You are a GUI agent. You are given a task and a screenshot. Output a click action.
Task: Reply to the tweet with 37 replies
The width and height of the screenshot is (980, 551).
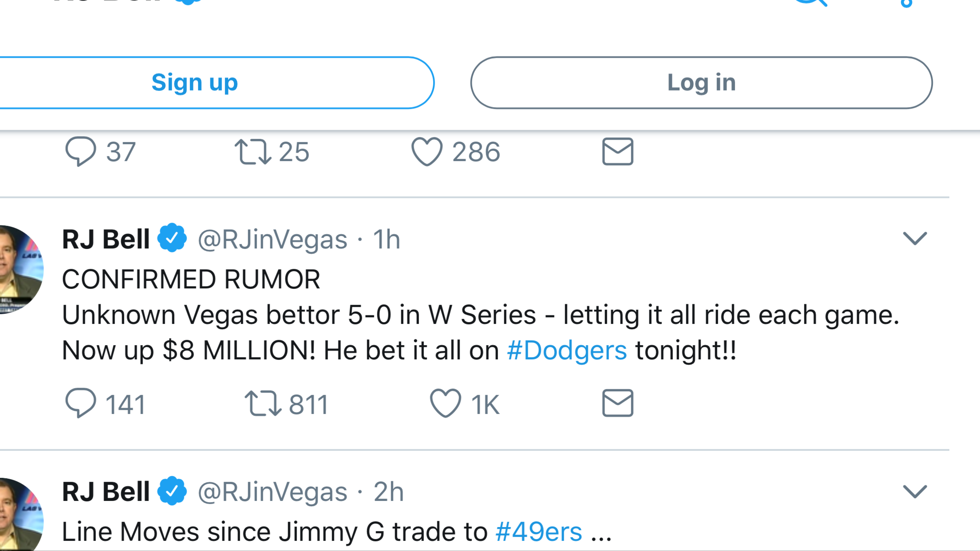point(81,152)
